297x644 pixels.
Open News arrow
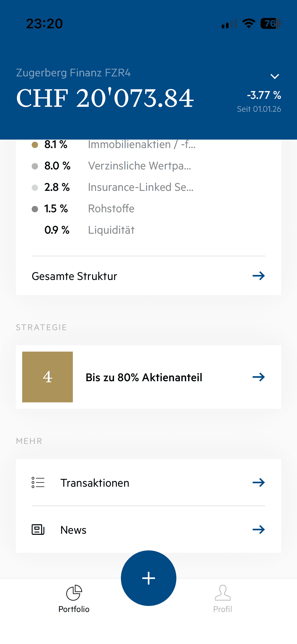(258, 530)
